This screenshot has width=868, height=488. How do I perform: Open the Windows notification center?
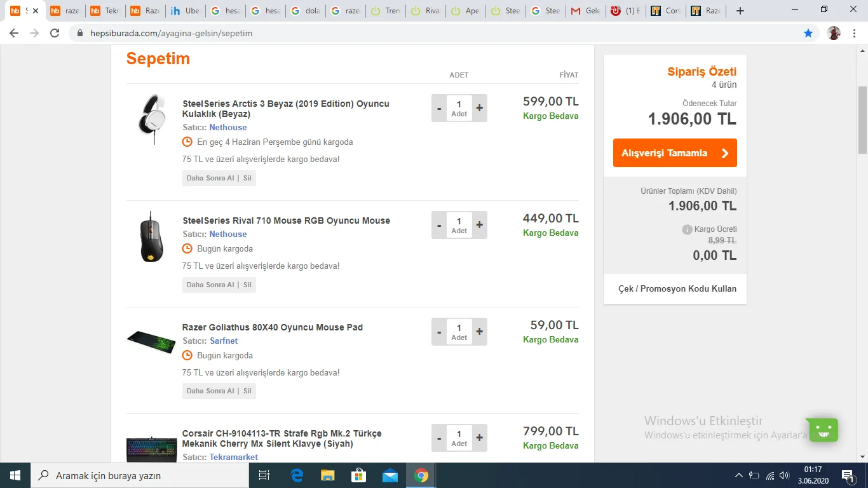847,475
